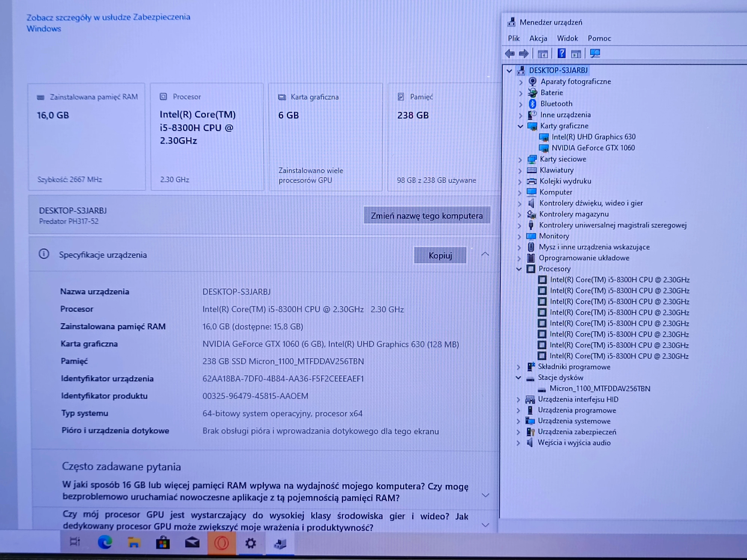Expand the Bluetooth device category
The height and width of the screenshot is (560, 747).
(x=520, y=104)
